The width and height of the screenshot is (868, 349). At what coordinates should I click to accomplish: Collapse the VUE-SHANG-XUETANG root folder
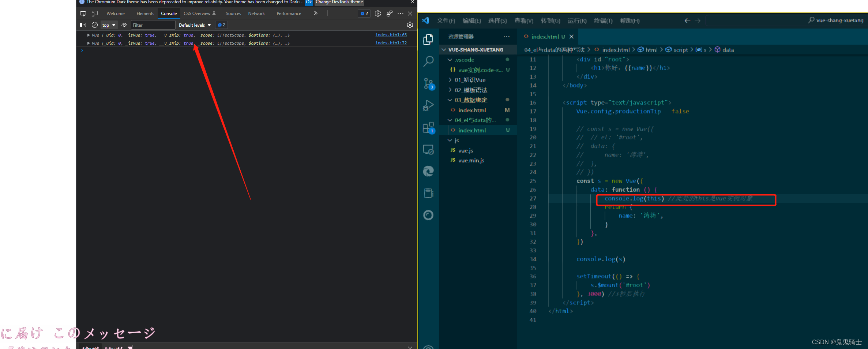click(x=478, y=49)
